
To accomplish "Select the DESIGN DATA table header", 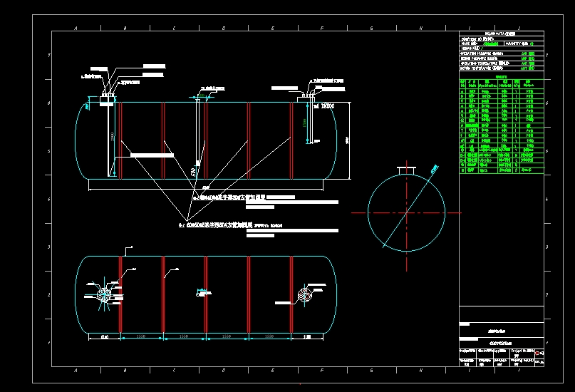I will coord(502,33).
